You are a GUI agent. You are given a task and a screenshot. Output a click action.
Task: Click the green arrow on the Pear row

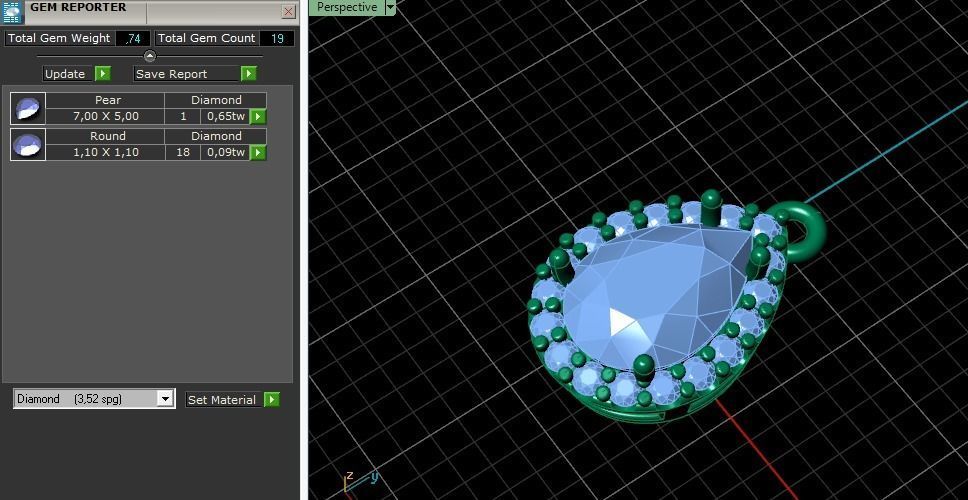[258, 117]
